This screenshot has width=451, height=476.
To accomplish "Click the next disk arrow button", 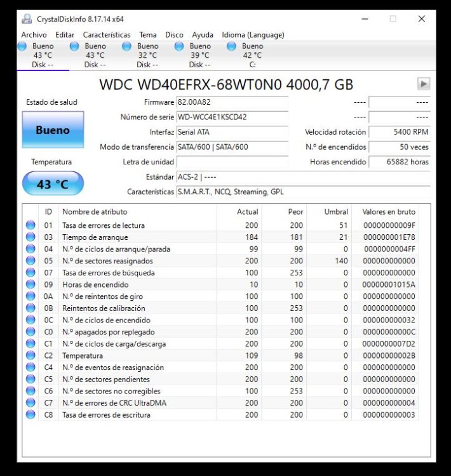I will [x=424, y=84].
